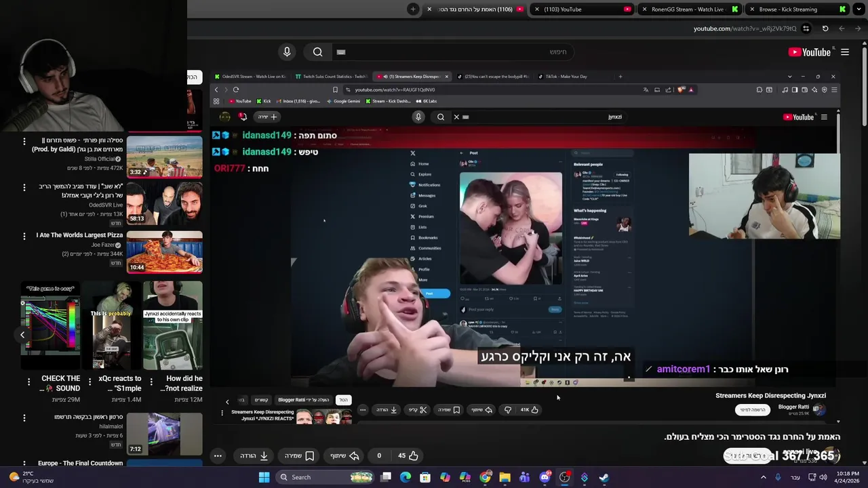This screenshot has height=488, width=868.
Task: Open more actions for the main video
Action: click(218, 455)
